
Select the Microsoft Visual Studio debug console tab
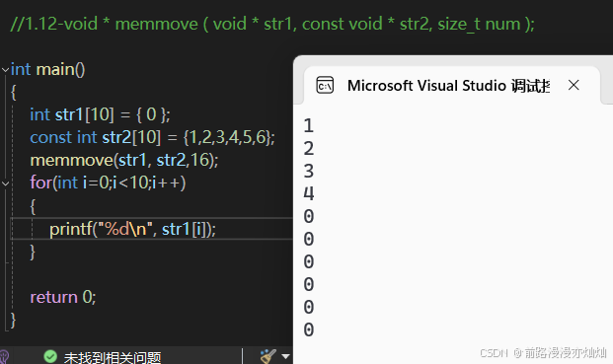(x=451, y=85)
